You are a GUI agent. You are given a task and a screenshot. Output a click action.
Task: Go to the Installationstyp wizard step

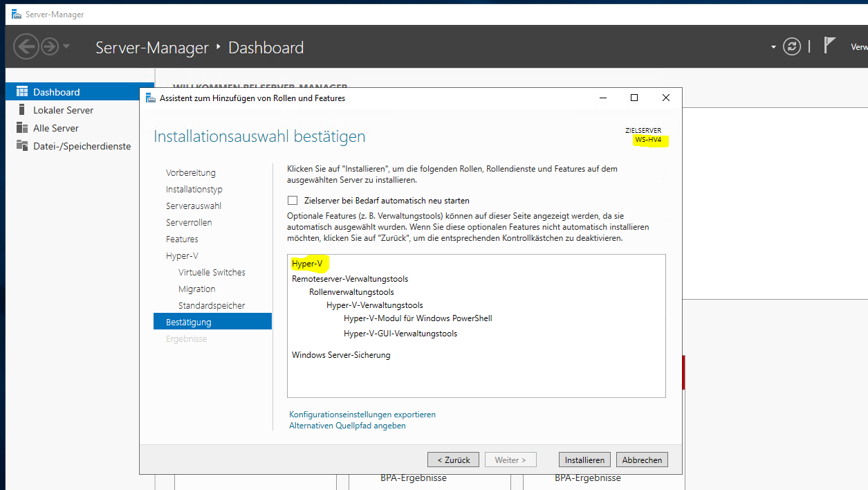(x=194, y=190)
